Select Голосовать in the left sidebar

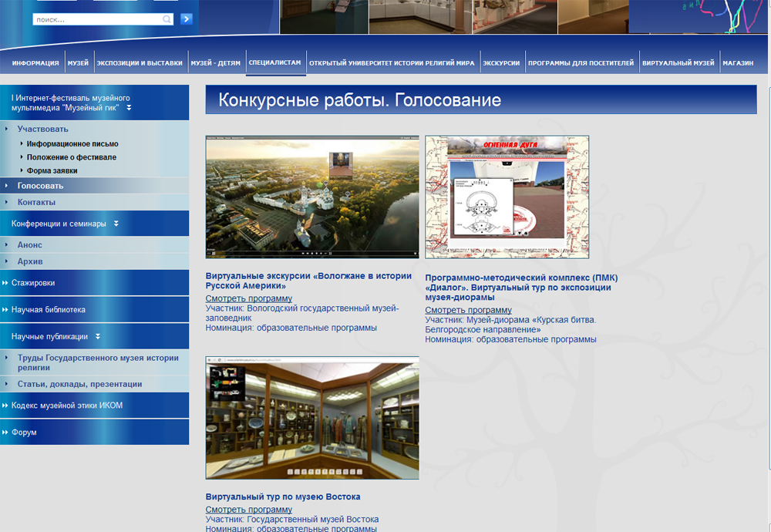tap(40, 186)
